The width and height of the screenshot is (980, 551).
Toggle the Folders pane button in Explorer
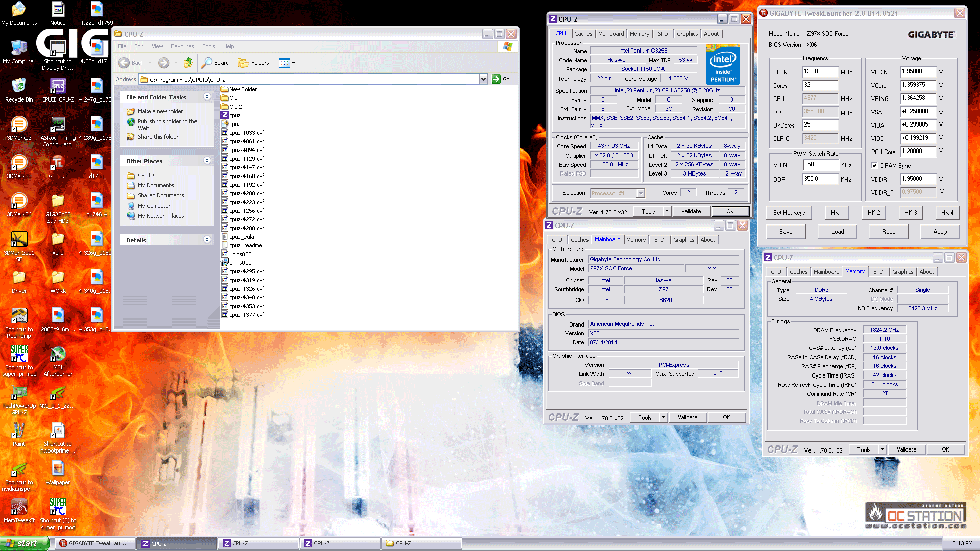tap(254, 63)
